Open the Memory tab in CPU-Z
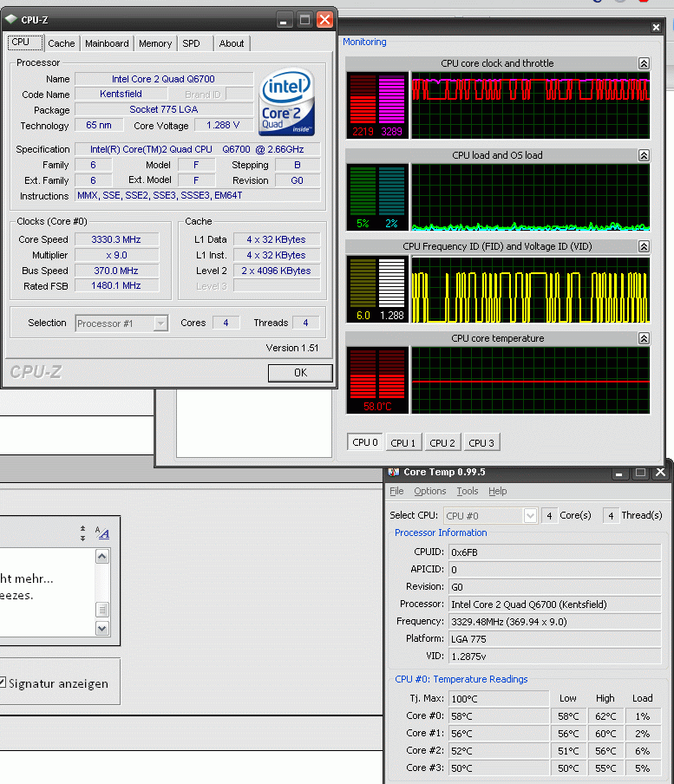674x784 pixels. point(155,43)
